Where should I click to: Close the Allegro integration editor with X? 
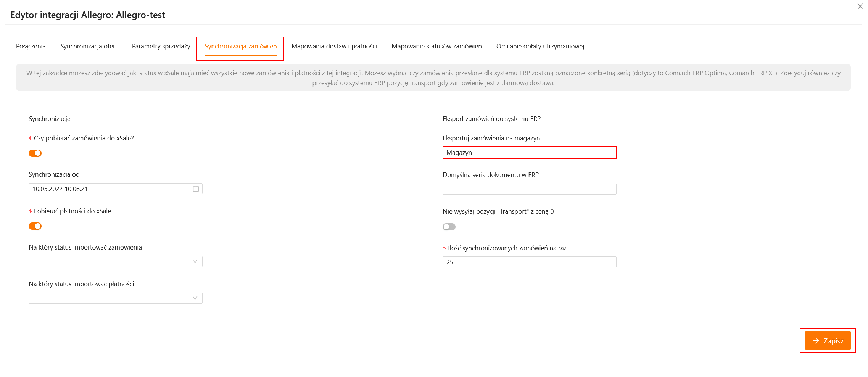[x=860, y=6]
